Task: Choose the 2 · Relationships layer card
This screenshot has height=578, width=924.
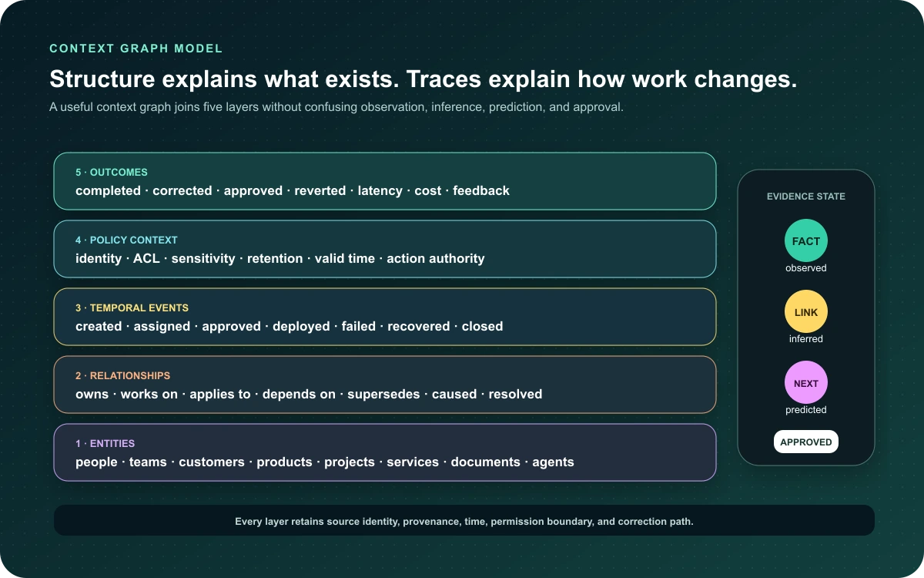Action: coord(385,385)
